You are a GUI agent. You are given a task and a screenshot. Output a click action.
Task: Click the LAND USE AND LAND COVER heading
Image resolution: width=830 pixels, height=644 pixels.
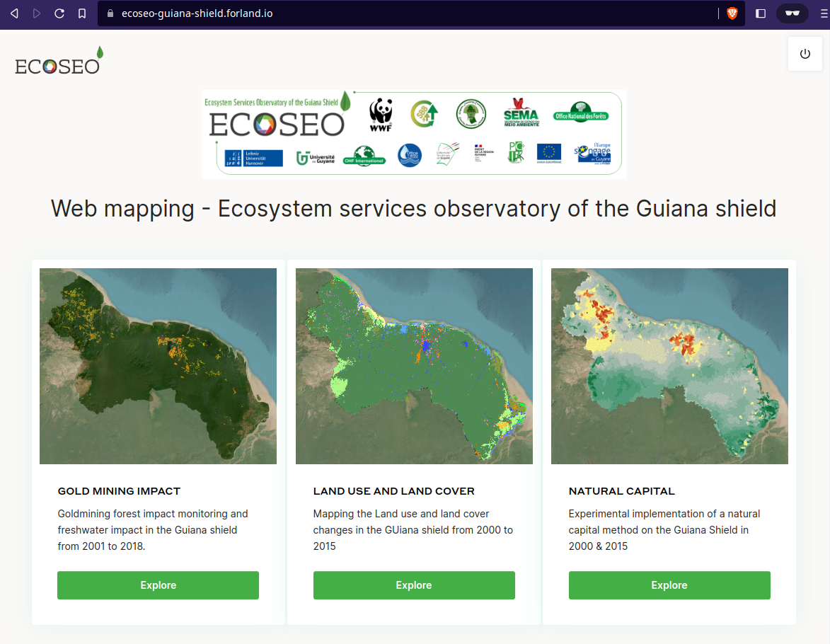coord(394,491)
